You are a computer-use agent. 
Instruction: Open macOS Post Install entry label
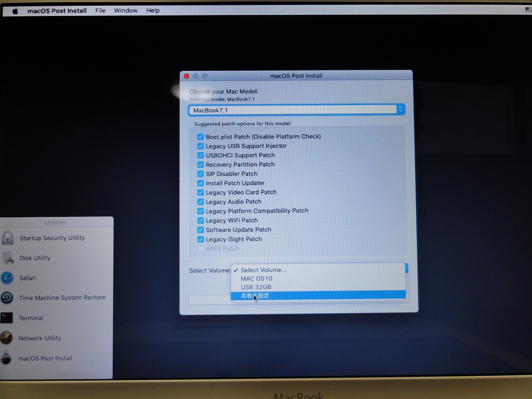[45, 358]
